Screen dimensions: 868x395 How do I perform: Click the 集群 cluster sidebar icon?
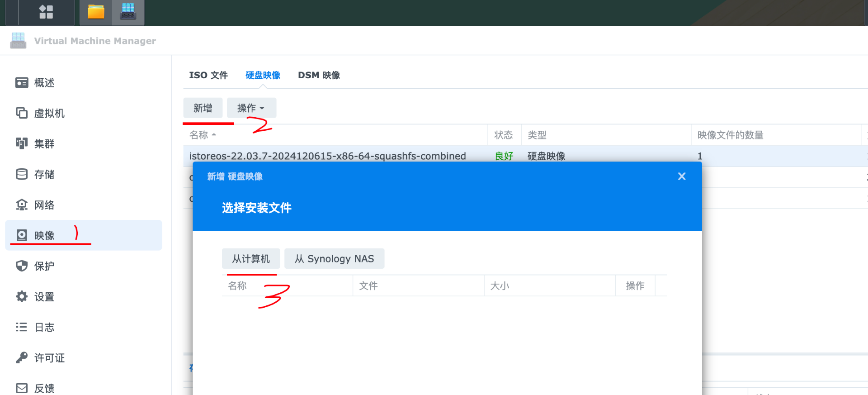pos(22,143)
